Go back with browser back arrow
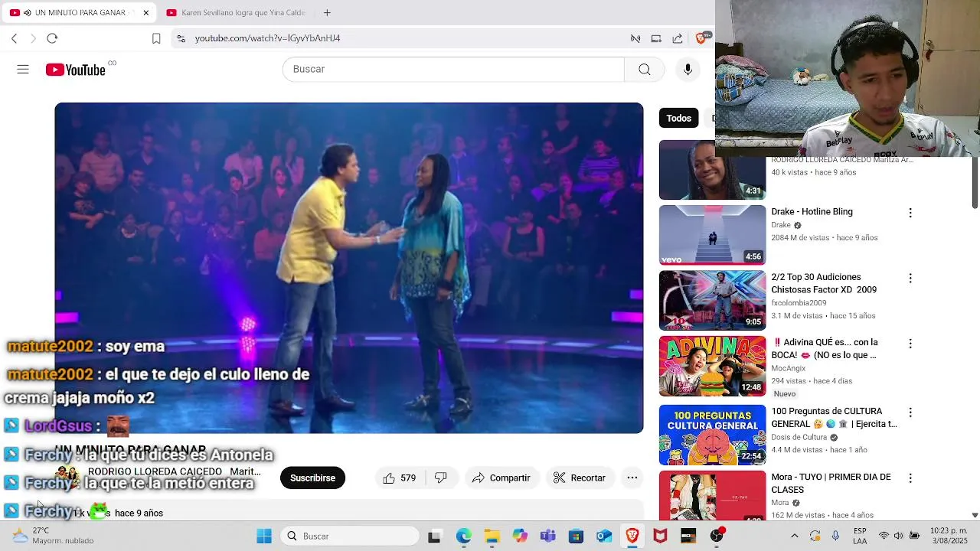The image size is (980, 551). coord(14,38)
